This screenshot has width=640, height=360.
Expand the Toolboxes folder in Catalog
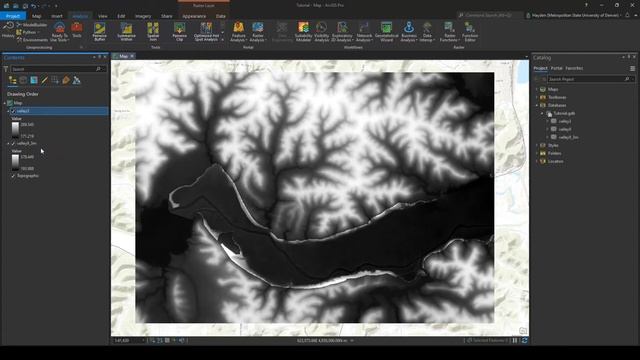pyautogui.click(x=537, y=97)
